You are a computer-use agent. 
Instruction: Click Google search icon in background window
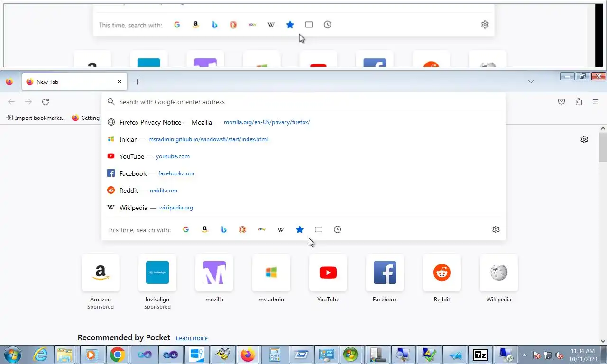pyautogui.click(x=177, y=25)
